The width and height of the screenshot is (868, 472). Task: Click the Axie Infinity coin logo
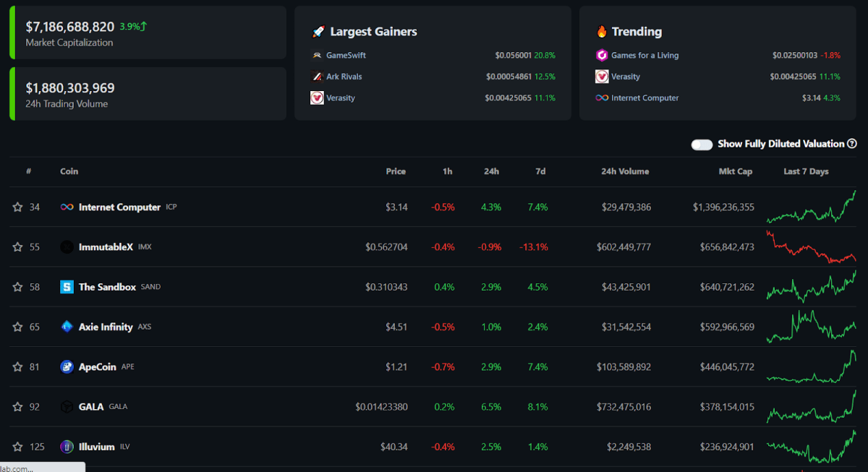[67, 327]
